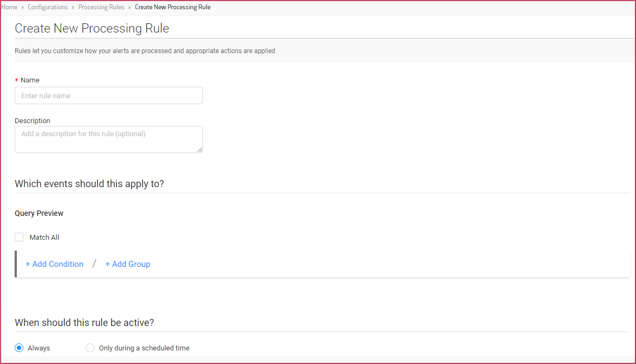Navigate to Configurations via breadcrumb
The image size is (636, 364).
pos(48,7)
